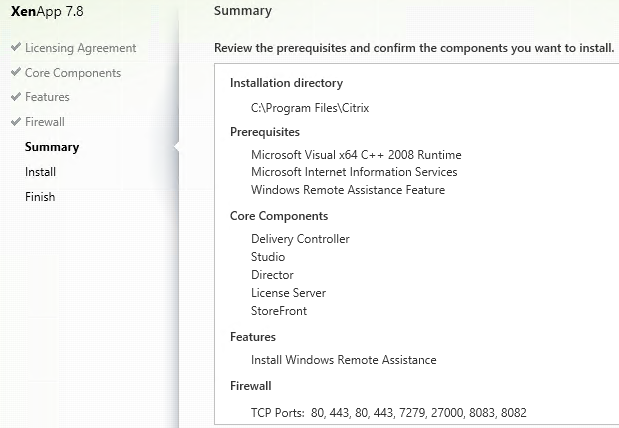Click the TCP Ports list line

point(389,413)
